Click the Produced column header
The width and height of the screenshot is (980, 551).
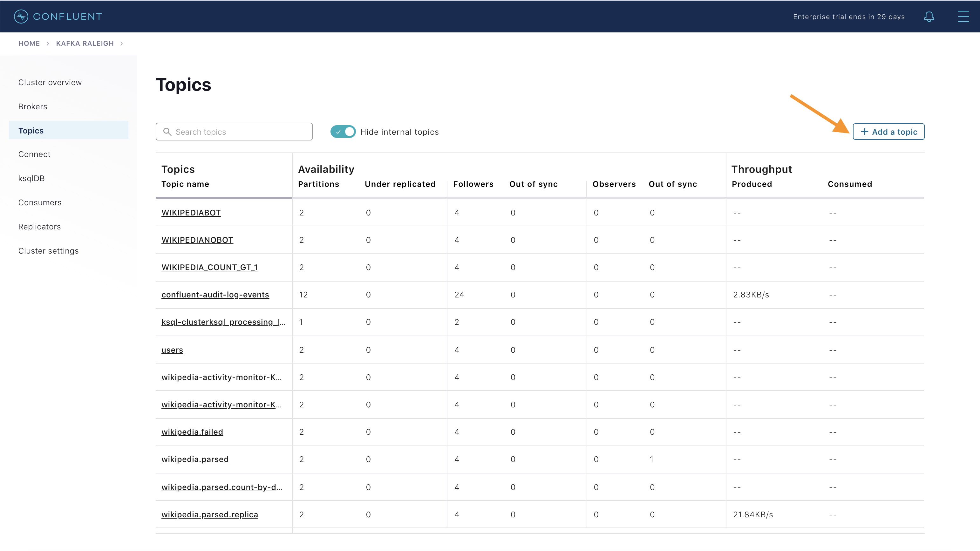(x=752, y=184)
